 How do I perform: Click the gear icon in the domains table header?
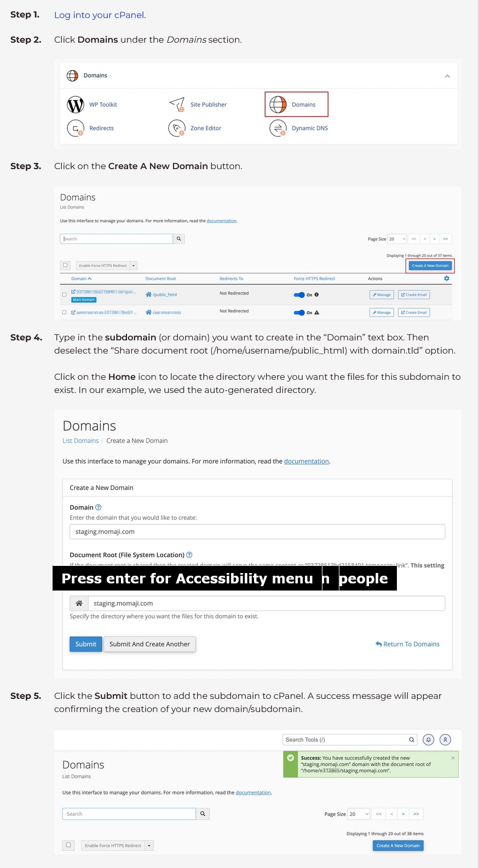tap(446, 278)
